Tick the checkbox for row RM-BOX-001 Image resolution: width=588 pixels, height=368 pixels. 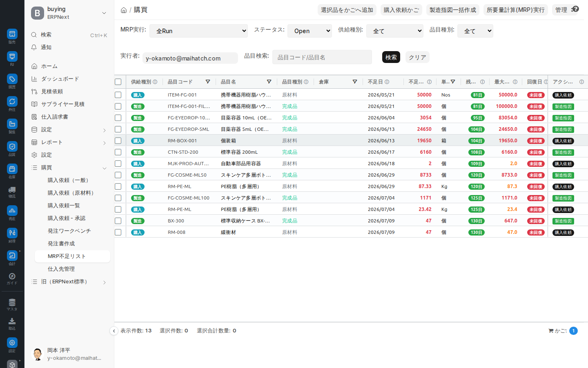point(118,141)
